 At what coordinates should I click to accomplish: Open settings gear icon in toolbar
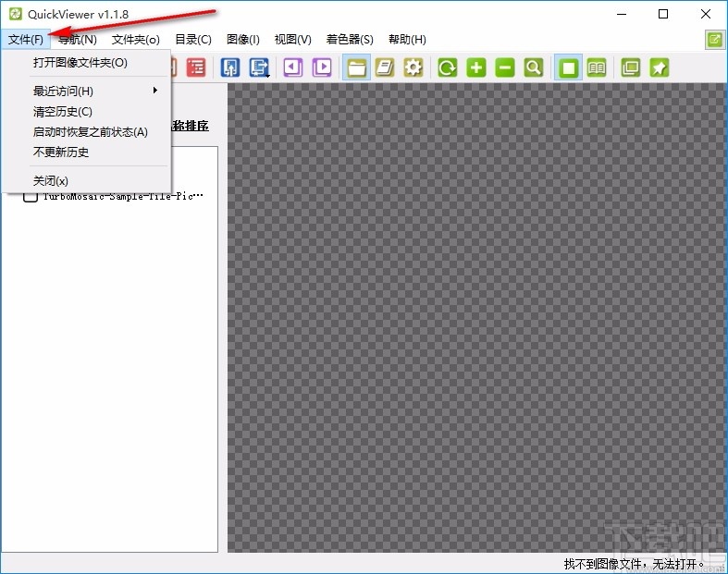[x=413, y=67]
